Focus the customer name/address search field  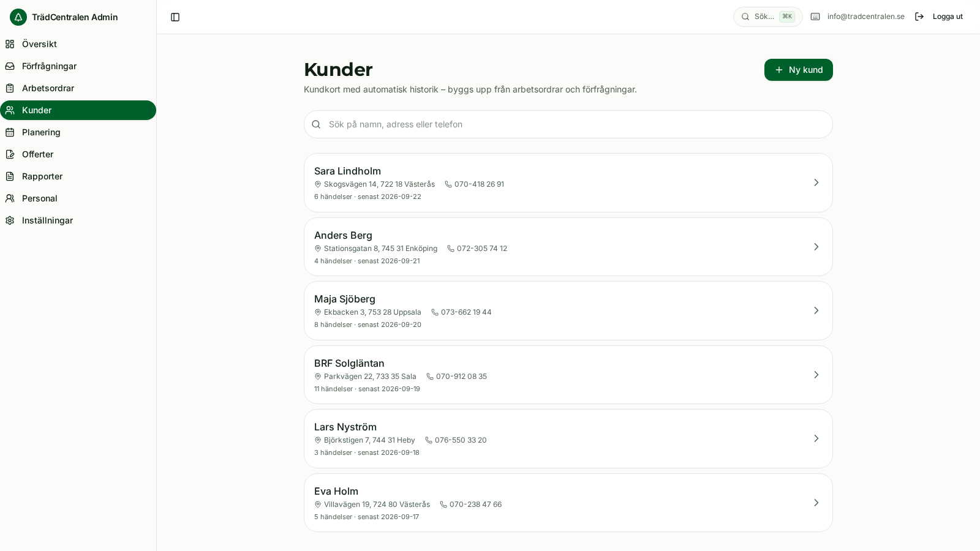[568, 124]
